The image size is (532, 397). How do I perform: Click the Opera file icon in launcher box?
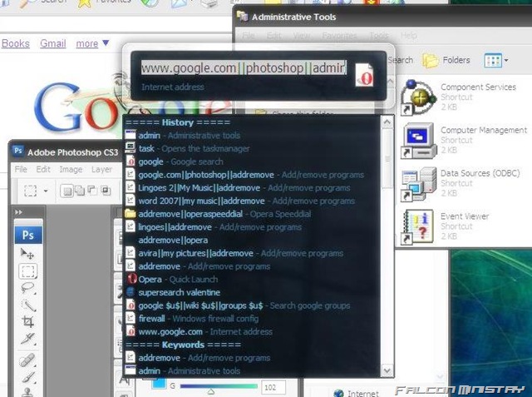tap(364, 75)
